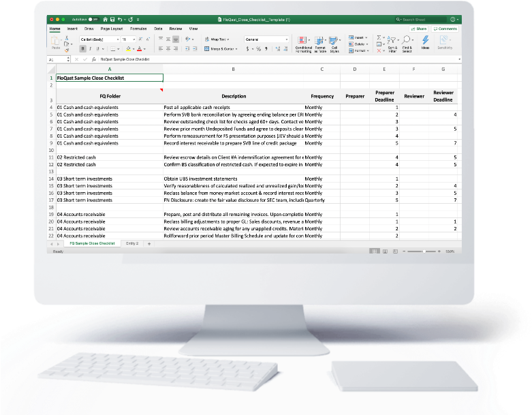Open Format as Table
Viewport: 532px width, 415px height.
coord(320,44)
